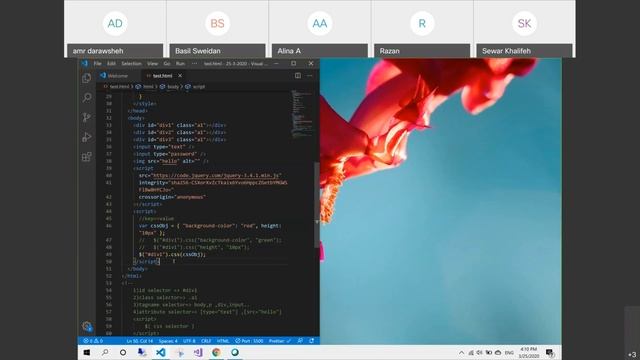640x360 pixels.
Task: Click the OneDrive cloud tray icon
Action: pyautogui.click(x=498, y=353)
